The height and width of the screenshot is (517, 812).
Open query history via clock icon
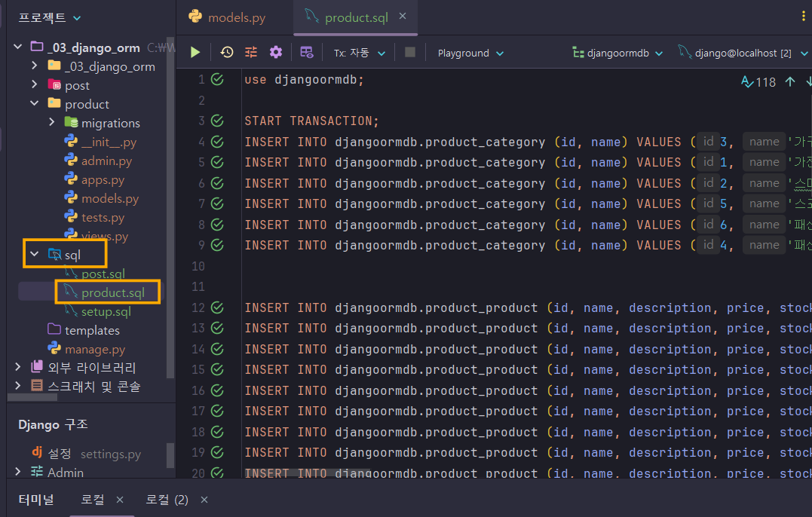[x=227, y=53]
